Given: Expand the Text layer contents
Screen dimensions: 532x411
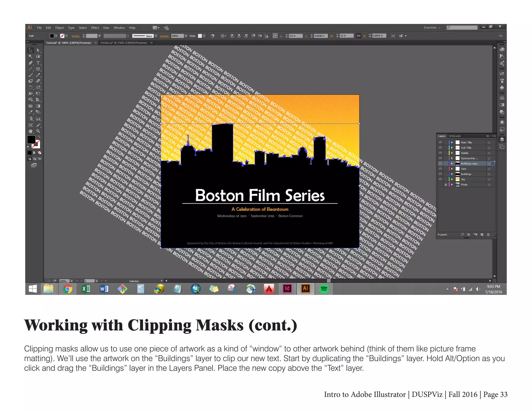Looking at the screenshot, I should [452, 169].
